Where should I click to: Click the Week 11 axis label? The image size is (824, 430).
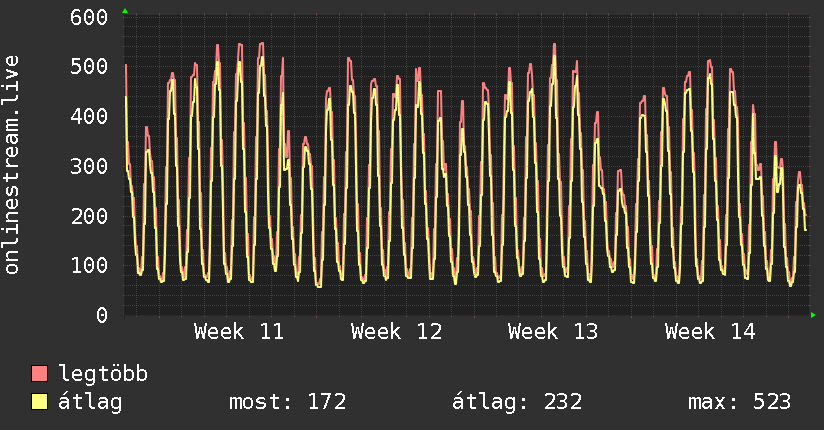tap(239, 332)
